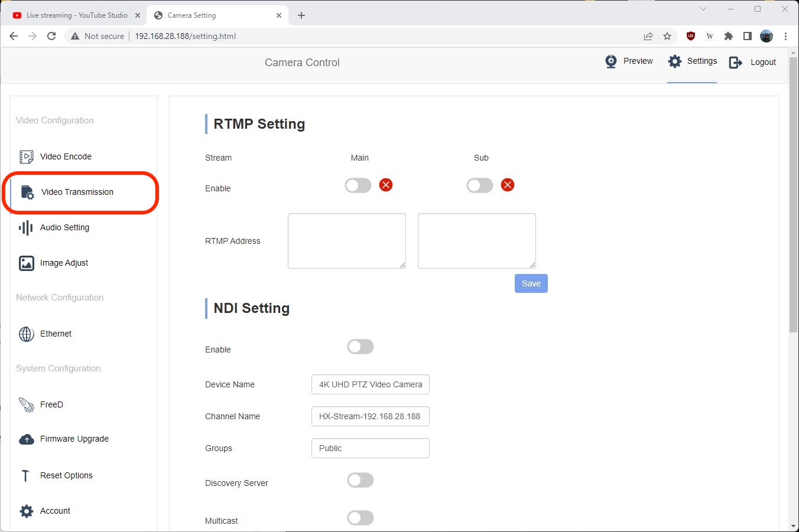799x532 pixels.
Task: Open Chrome tab search dropdown arrow
Action: (x=703, y=9)
